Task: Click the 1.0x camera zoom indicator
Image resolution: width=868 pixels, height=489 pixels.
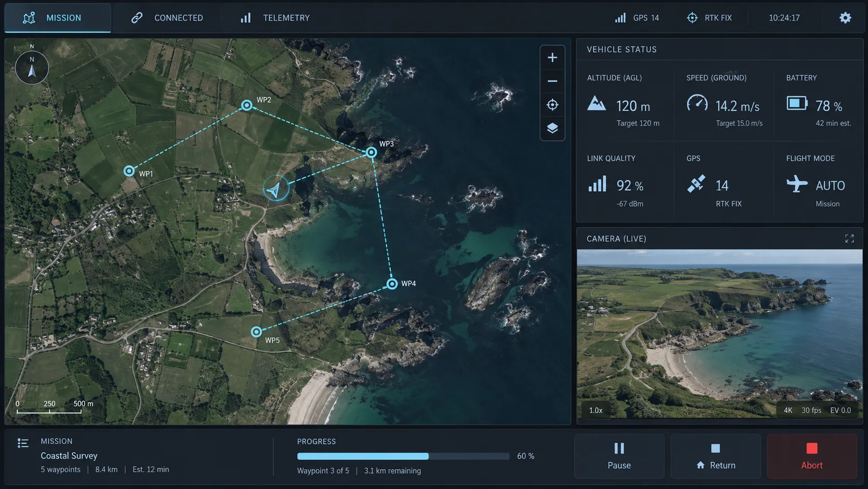Action: click(x=596, y=410)
